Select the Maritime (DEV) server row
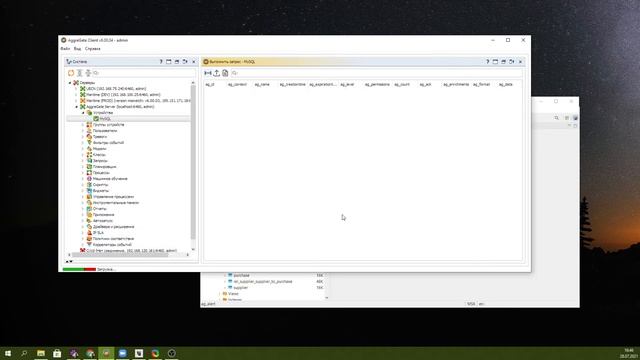The image size is (640, 360). (120, 95)
